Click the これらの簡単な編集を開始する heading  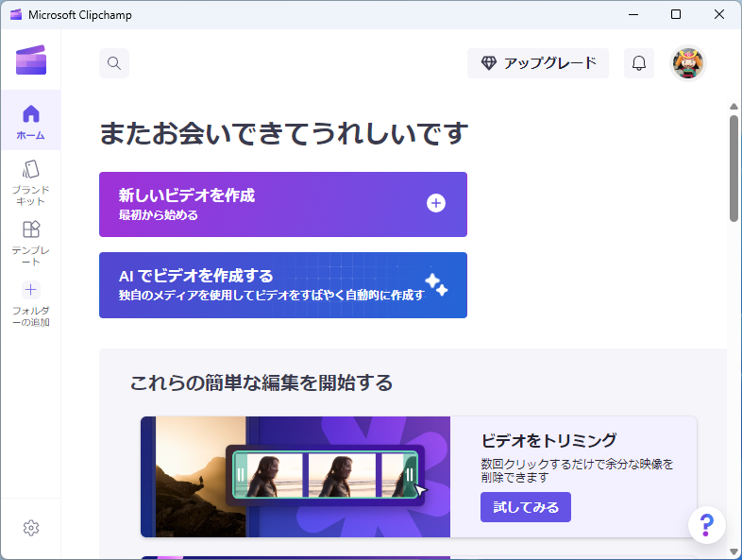[261, 382]
